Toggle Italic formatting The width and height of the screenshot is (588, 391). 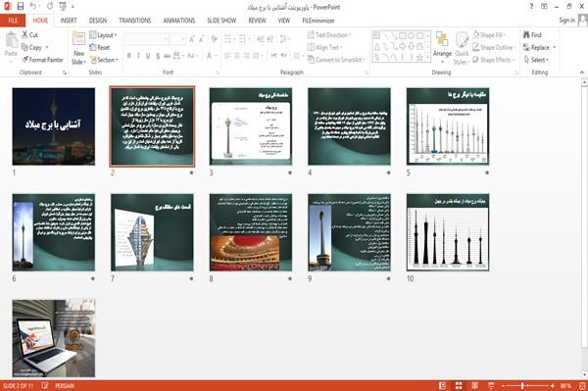pos(138,56)
